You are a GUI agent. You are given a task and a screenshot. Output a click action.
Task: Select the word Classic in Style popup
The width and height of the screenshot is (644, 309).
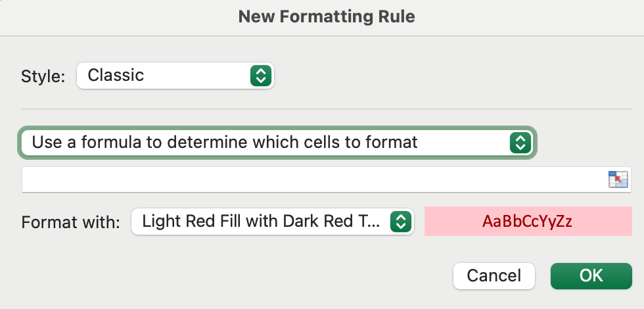pyautogui.click(x=116, y=75)
